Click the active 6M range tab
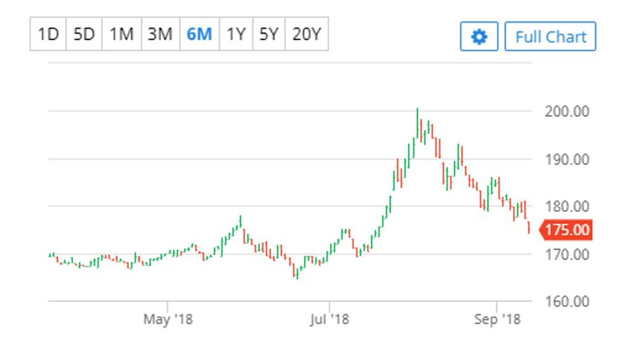644x342 pixels. click(199, 34)
